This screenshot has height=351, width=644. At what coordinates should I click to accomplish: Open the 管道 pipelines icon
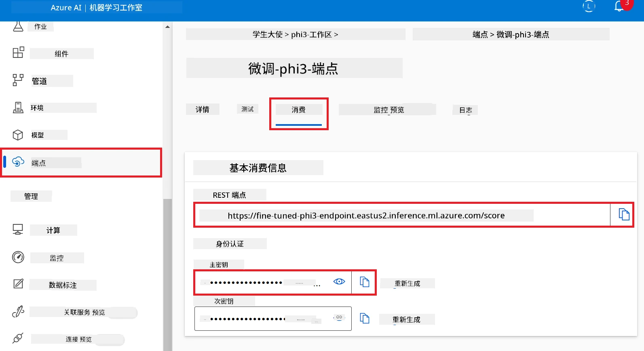18,80
